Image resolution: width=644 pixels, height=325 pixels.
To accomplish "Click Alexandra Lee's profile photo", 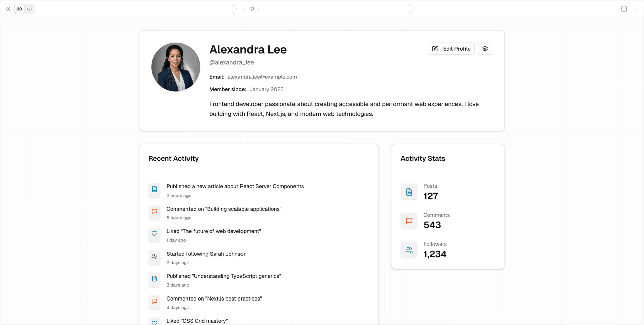I will [x=175, y=67].
